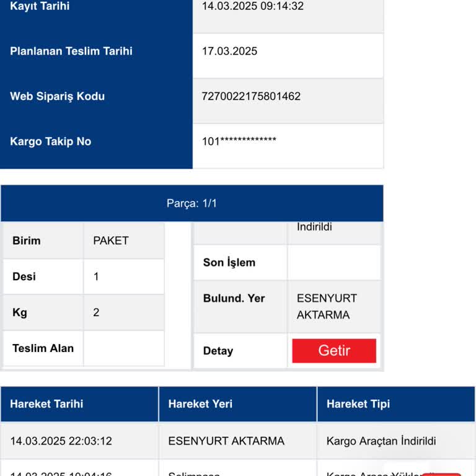Click the Bulund. Yer ESENYURT AKTARMA value
This screenshot has width=476, height=476.
[327, 307]
